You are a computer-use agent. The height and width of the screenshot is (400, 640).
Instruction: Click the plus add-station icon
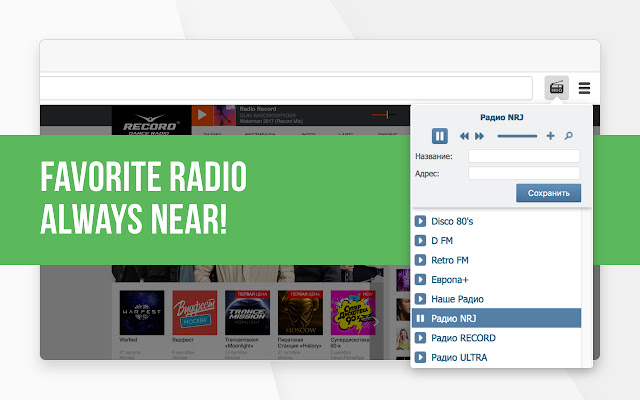pyautogui.click(x=550, y=136)
